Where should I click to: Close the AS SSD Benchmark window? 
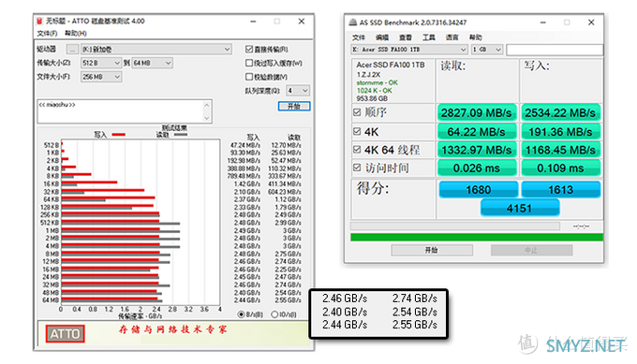591,22
